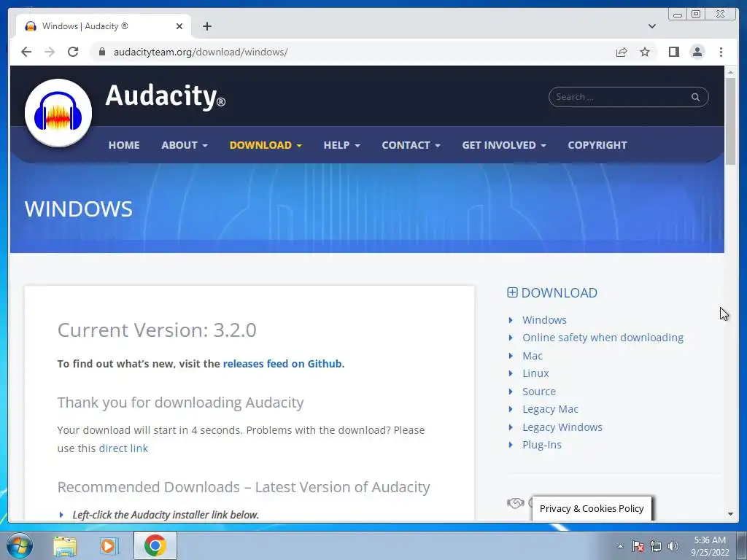
Task: View site information padlock icon
Action: click(x=101, y=52)
